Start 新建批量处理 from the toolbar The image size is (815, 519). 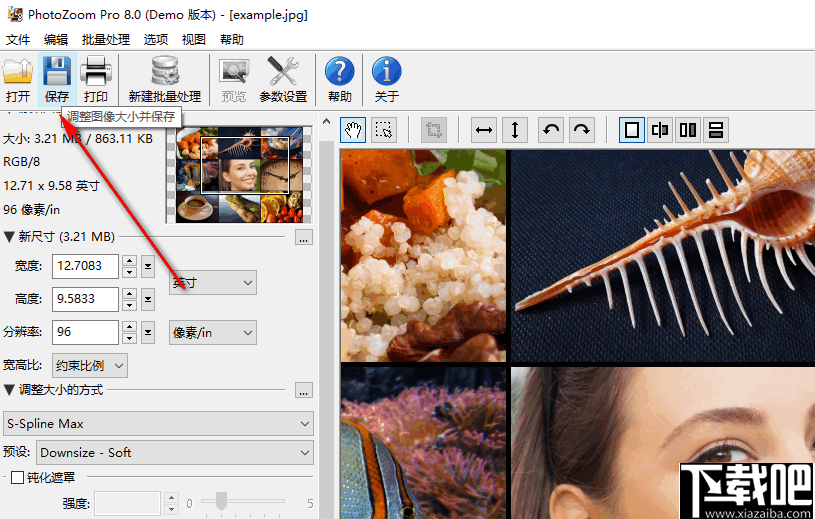[x=165, y=79]
